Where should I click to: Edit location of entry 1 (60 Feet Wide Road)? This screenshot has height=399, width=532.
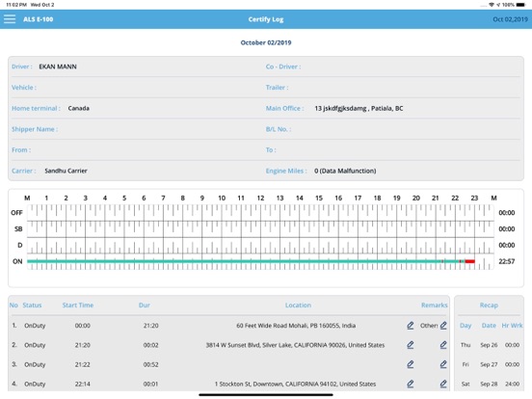point(411,326)
